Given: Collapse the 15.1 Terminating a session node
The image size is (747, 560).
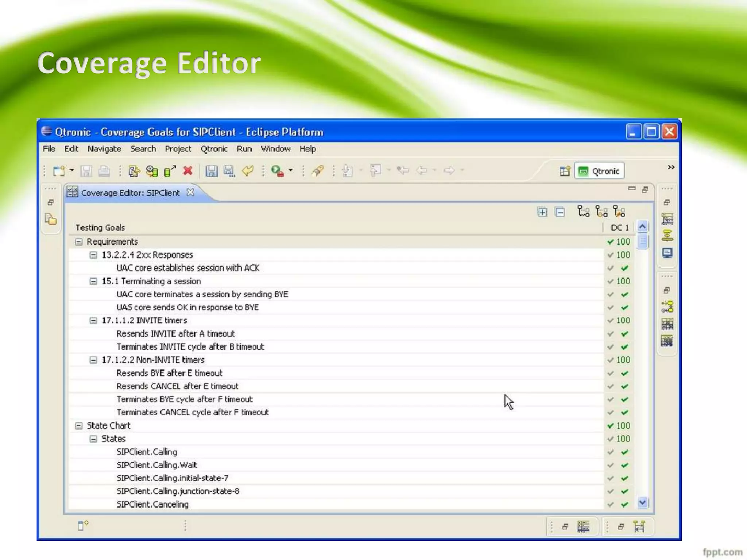Looking at the screenshot, I should pyautogui.click(x=93, y=281).
